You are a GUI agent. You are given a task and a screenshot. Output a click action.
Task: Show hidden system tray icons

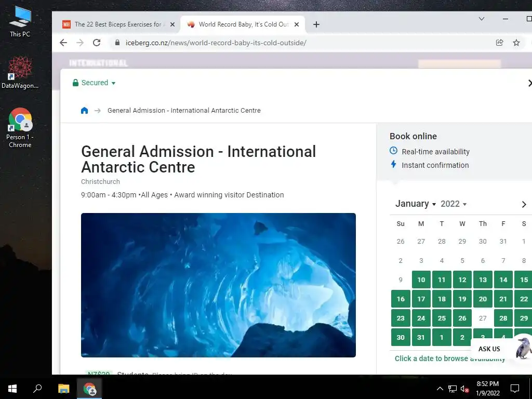point(440,389)
